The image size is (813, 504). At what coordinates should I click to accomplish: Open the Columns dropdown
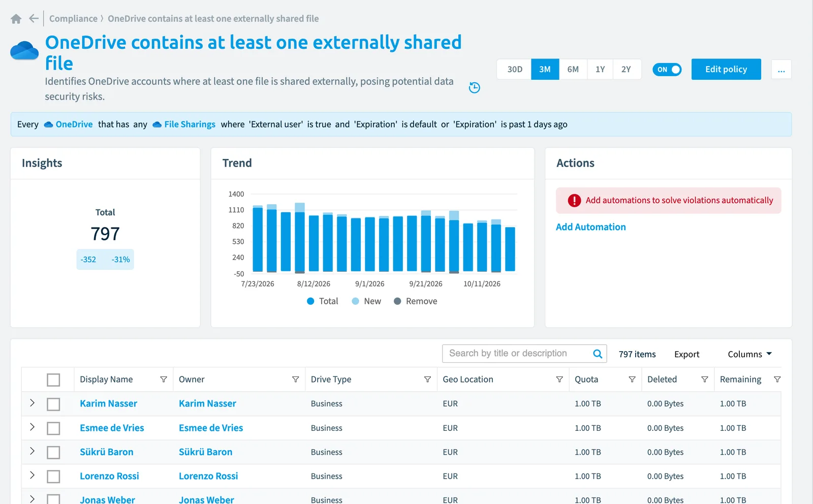[x=749, y=354]
